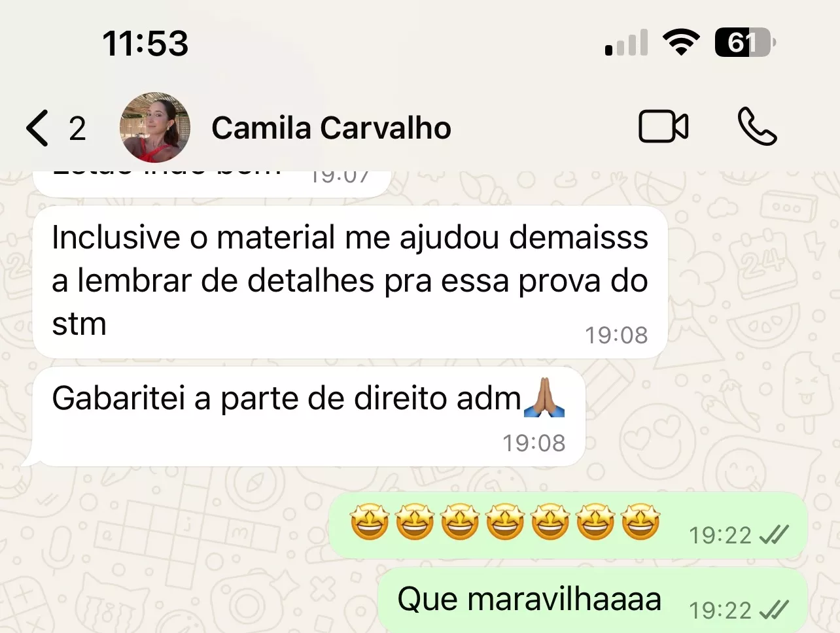The width and height of the screenshot is (840, 633).
Task: Tap the Wi-Fi status icon
Action: point(681,43)
